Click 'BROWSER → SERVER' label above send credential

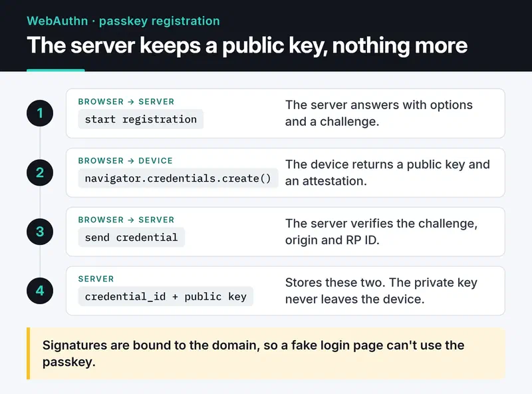point(126,220)
